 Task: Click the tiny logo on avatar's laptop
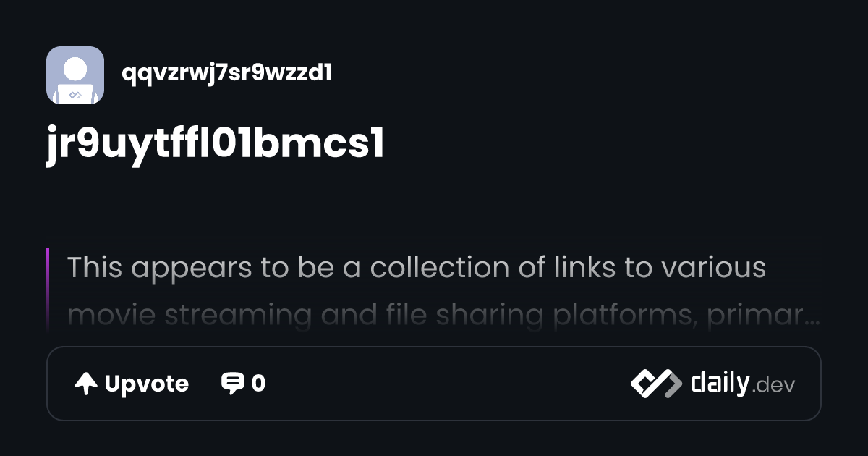point(75,95)
